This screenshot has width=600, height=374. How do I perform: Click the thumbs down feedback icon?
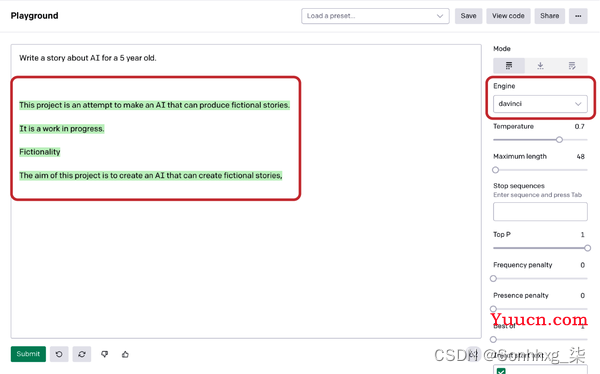click(x=104, y=354)
